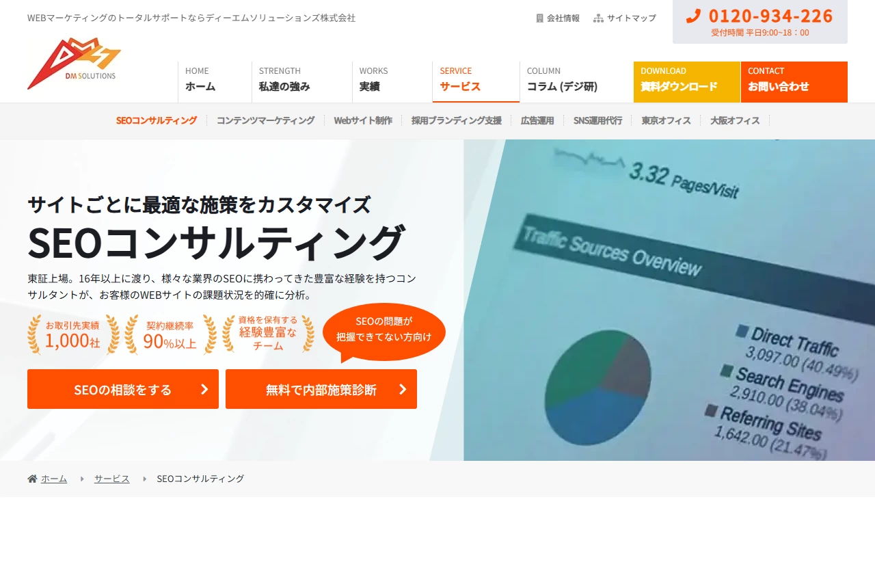Open STRENGTH 私達の強み menu item

click(x=302, y=82)
